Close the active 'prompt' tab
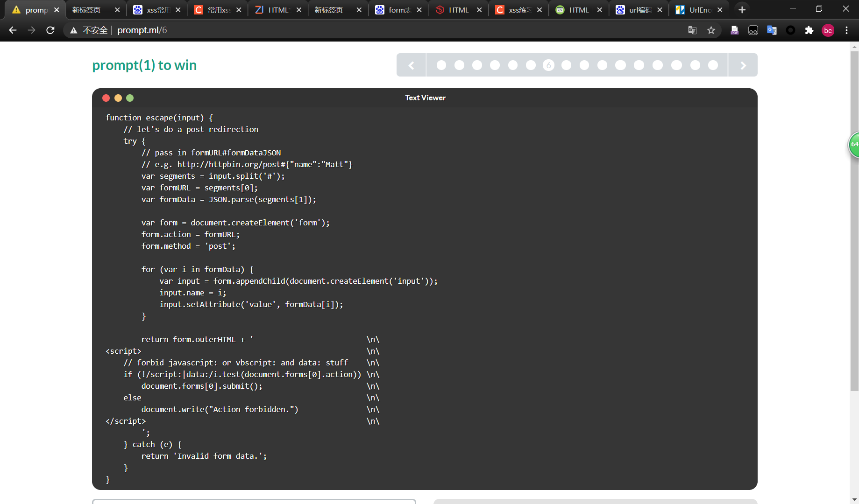859x504 pixels. click(x=57, y=10)
